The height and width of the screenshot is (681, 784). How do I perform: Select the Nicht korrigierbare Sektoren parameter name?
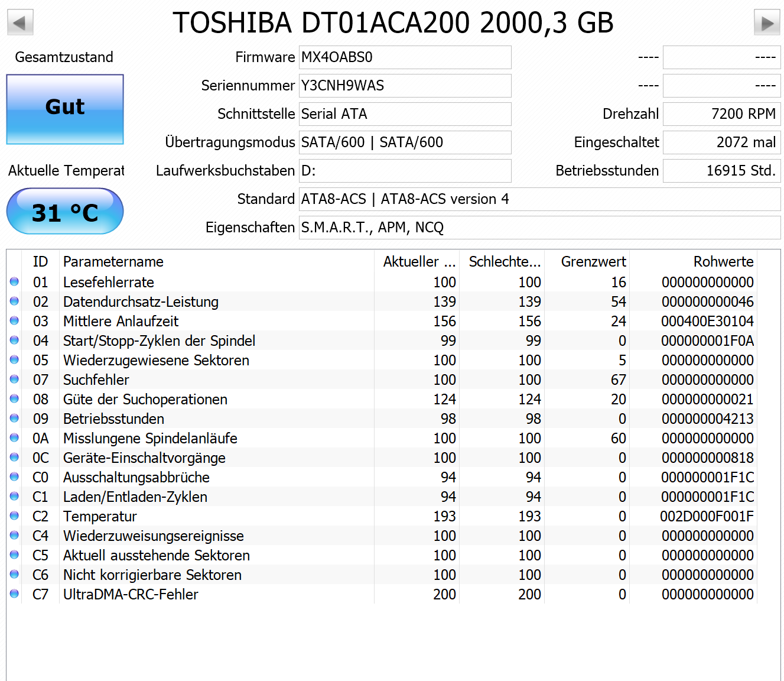pos(152,575)
